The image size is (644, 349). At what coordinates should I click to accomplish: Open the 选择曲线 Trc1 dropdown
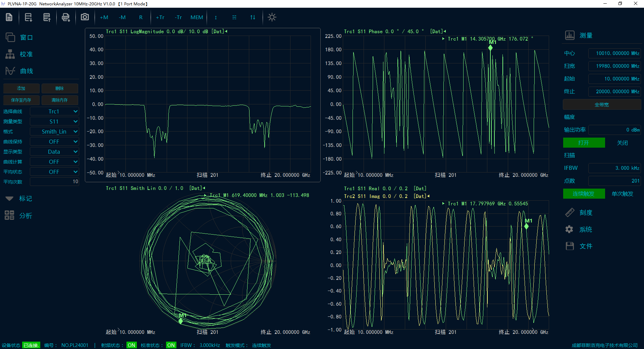54,111
